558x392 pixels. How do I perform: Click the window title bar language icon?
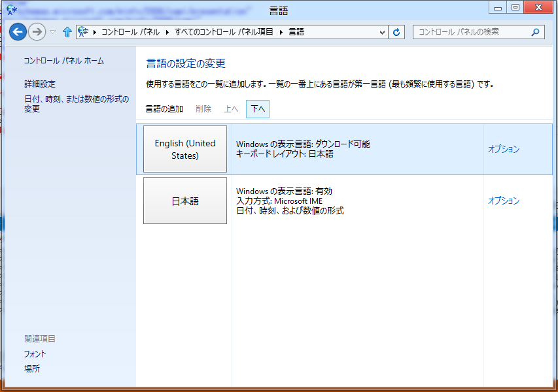coord(12,10)
